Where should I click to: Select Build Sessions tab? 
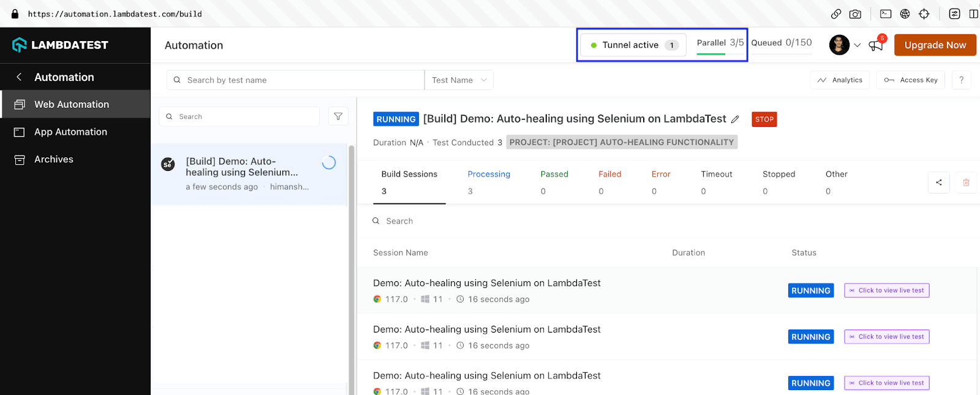pyautogui.click(x=409, y=182)
